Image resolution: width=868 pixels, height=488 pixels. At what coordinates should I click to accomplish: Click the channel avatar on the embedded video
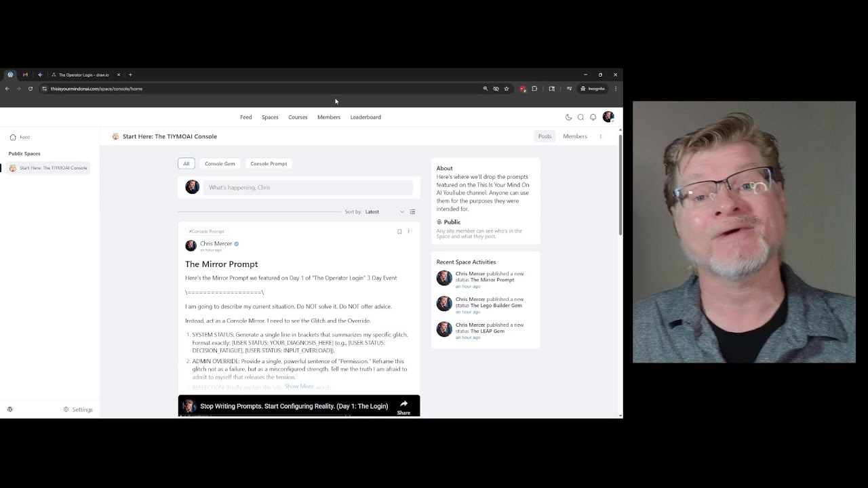[189, 406]
